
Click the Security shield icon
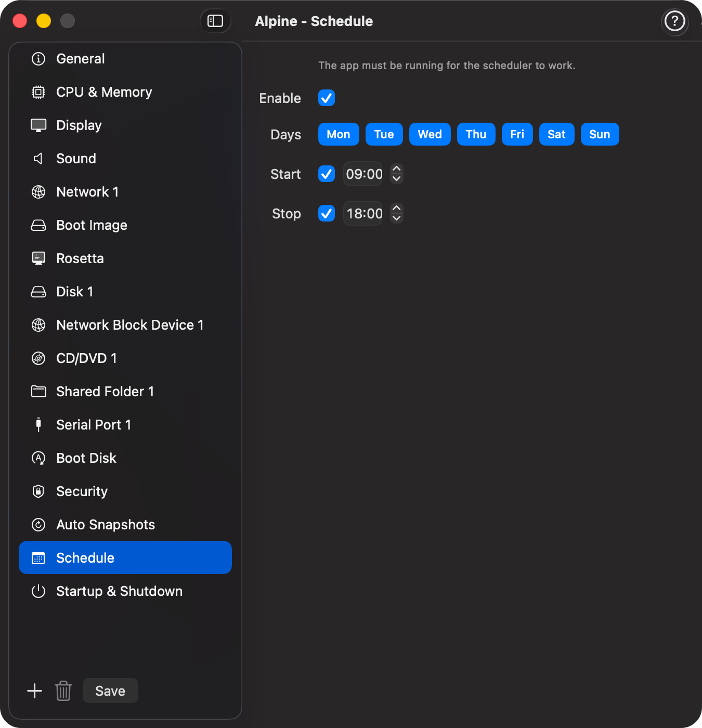click(38, 491)
